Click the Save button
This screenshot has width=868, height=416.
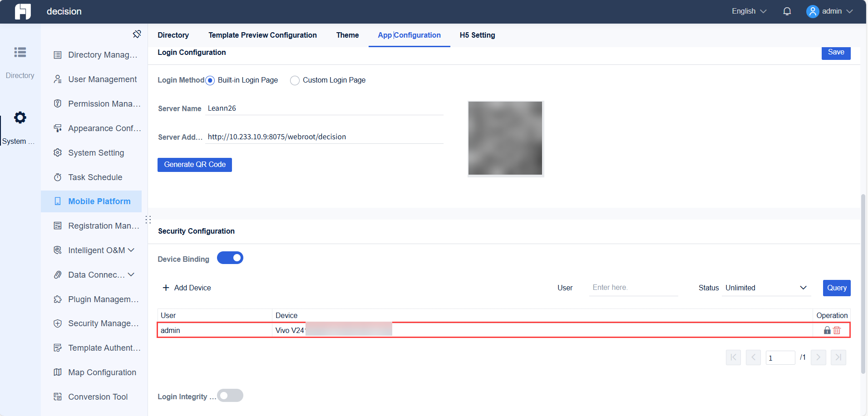point(836,53)
